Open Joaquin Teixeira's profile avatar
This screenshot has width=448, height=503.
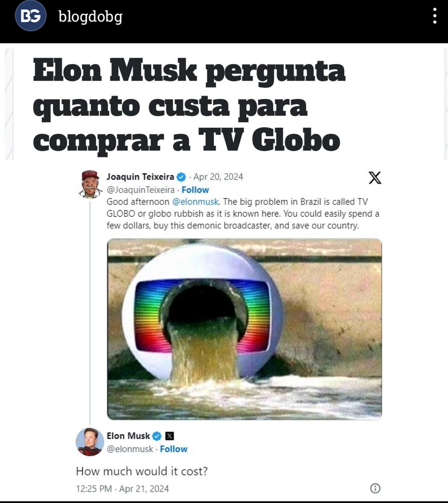coord(90,184)
